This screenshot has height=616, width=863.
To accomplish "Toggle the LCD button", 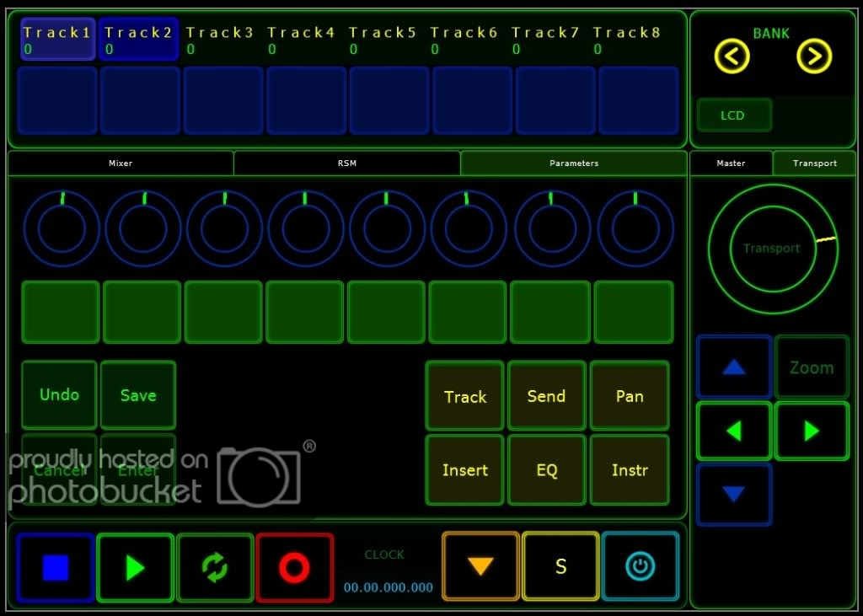I will tap(734, 115).
